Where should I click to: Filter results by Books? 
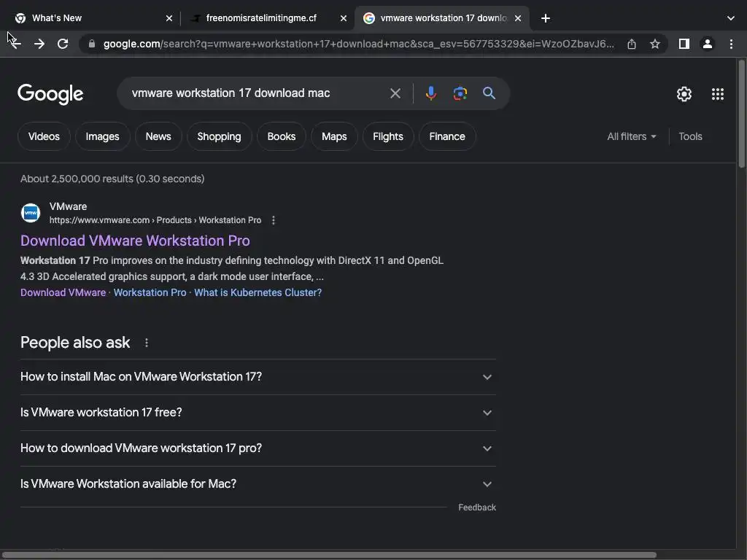(x=282, y=136)
